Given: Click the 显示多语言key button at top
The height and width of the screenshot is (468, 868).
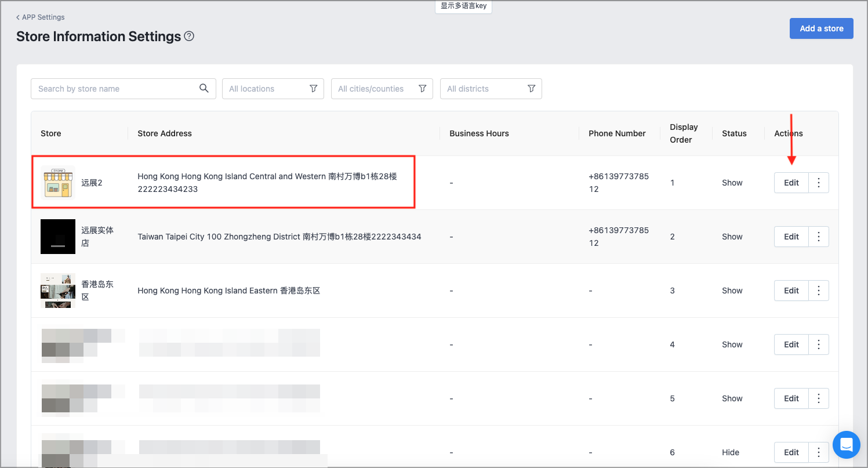Looking at the screenshot, I should 463,6.
